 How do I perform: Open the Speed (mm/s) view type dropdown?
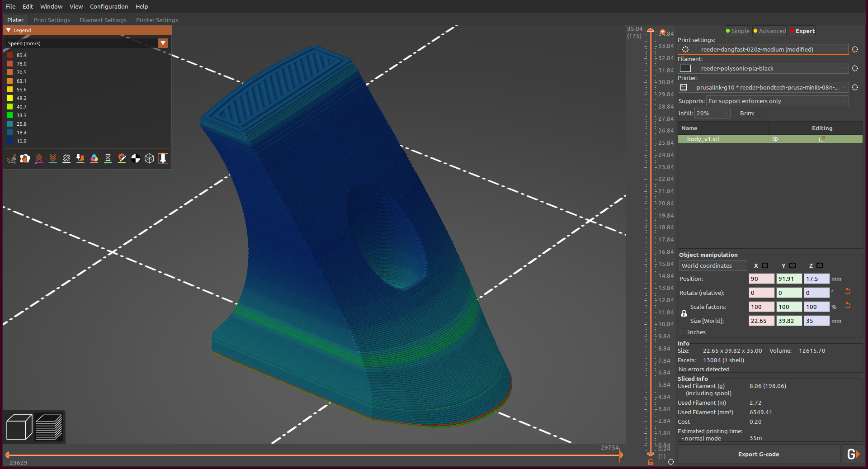(163, 43)
